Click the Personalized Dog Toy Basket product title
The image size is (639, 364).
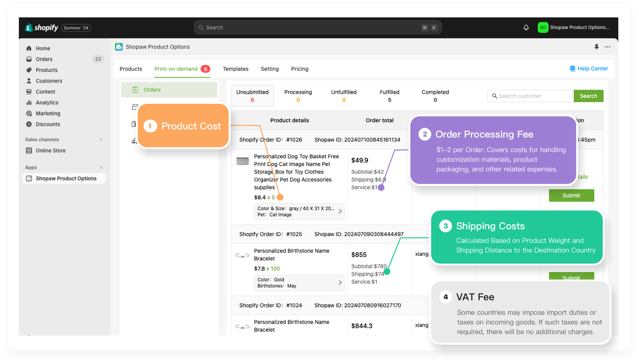(296, 172)
